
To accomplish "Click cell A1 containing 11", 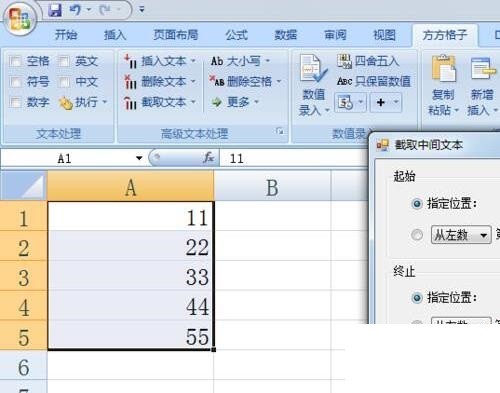I will point(131,216).
